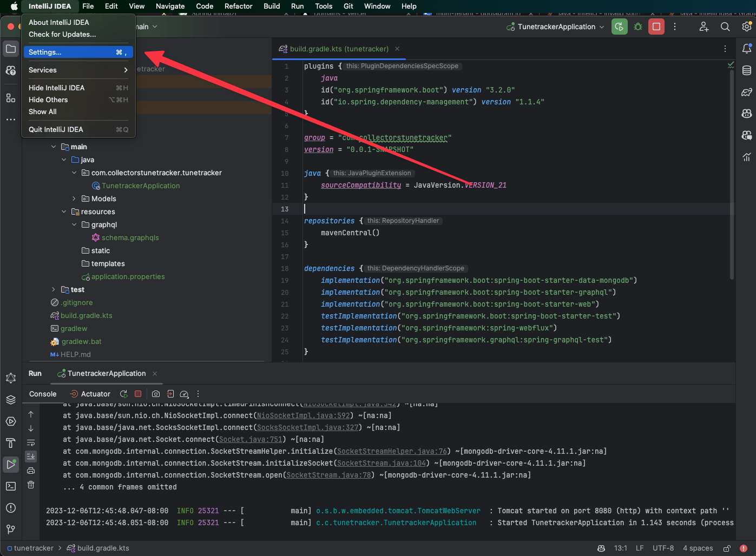This screenshot has height=556, width=756.
Task: Click the rerun icon in Run panel
Action: tap(124, 394)
